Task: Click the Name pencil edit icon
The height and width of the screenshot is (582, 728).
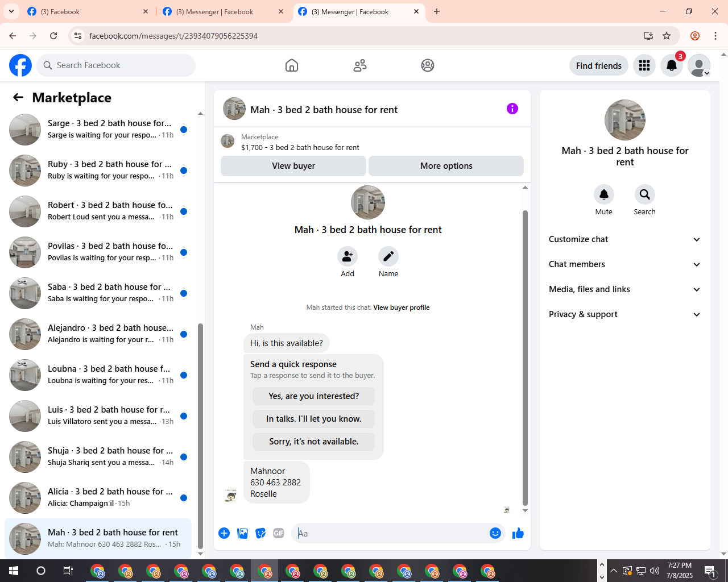Action: click(388, 256)
